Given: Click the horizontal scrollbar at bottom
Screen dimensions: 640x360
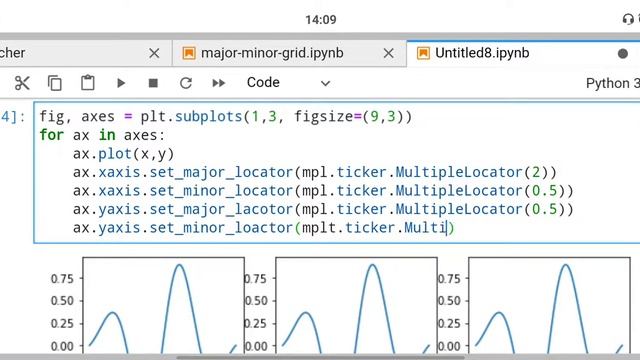Looking at the screenshot, I should [320, 358].
